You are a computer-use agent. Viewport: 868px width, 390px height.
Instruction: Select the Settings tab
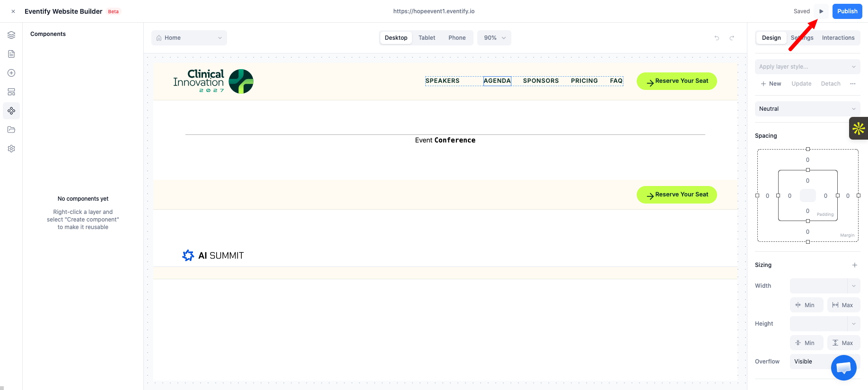(x=802, y=38)
